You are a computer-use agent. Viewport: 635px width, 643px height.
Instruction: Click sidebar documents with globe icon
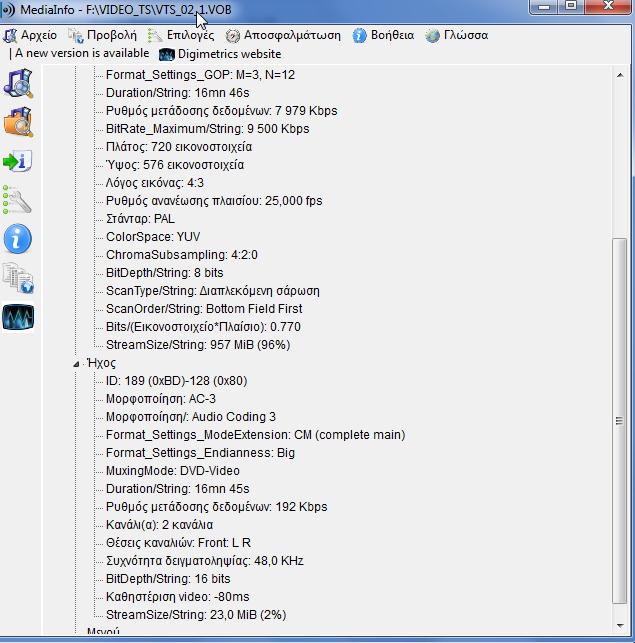pyautogui.click(x=18, y=278)
